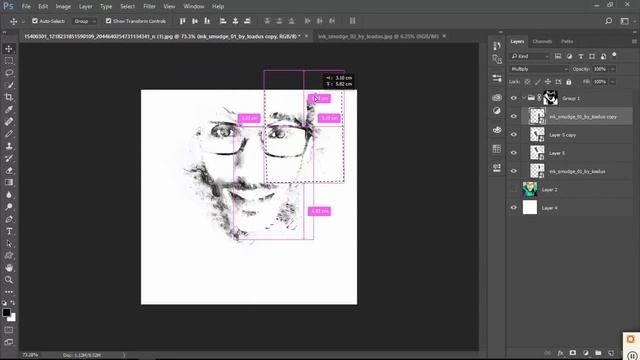Open the Filter menu
The image size is (640, 360).
point(149,7)
